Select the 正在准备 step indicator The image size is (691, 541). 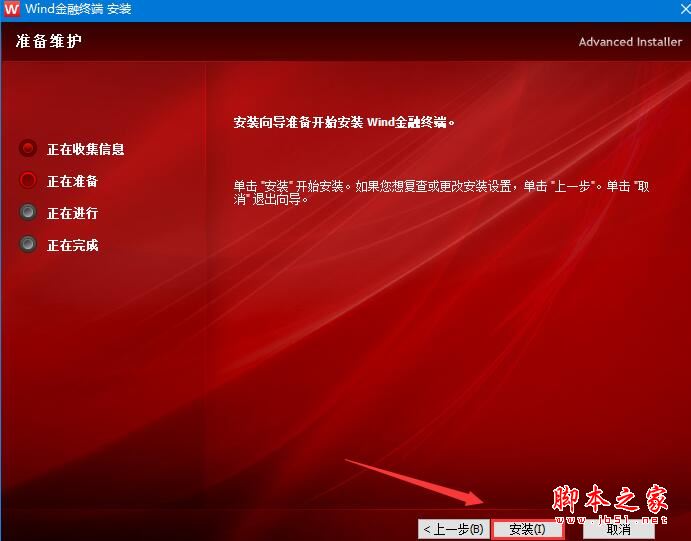tap(28, 180)
